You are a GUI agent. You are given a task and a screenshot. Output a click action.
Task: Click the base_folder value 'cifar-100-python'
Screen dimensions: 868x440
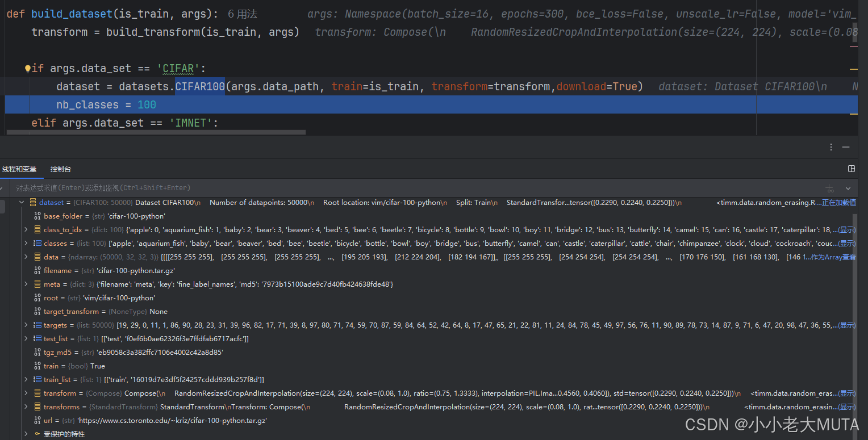136,216
